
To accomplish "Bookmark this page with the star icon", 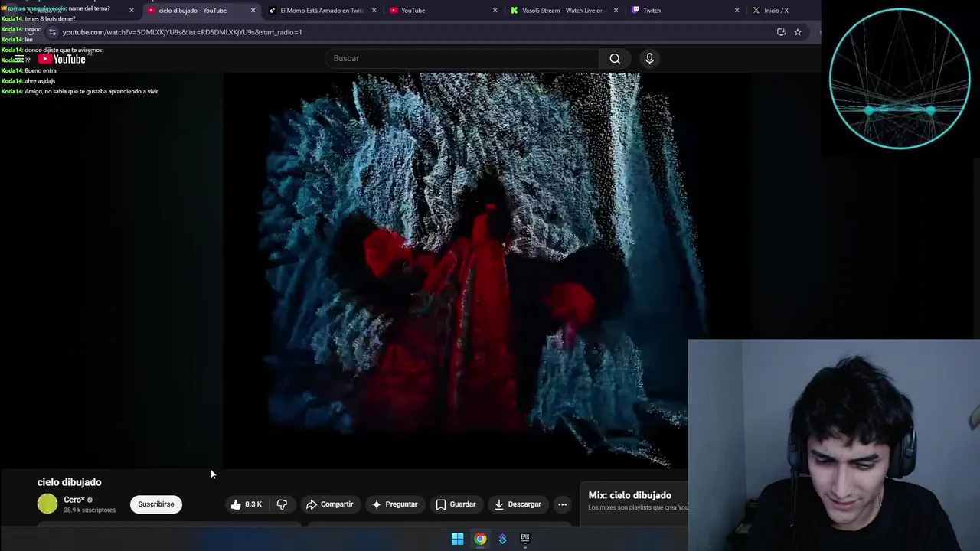I will [797, 32].
